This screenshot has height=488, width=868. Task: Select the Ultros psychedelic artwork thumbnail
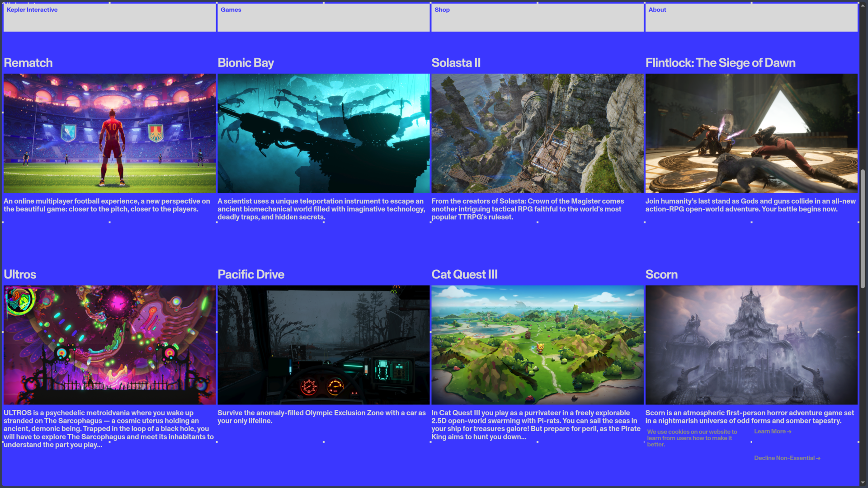point(109,345)
